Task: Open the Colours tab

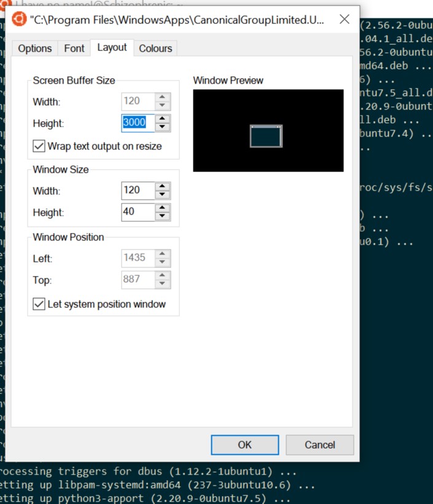Action: coord(155,49)
